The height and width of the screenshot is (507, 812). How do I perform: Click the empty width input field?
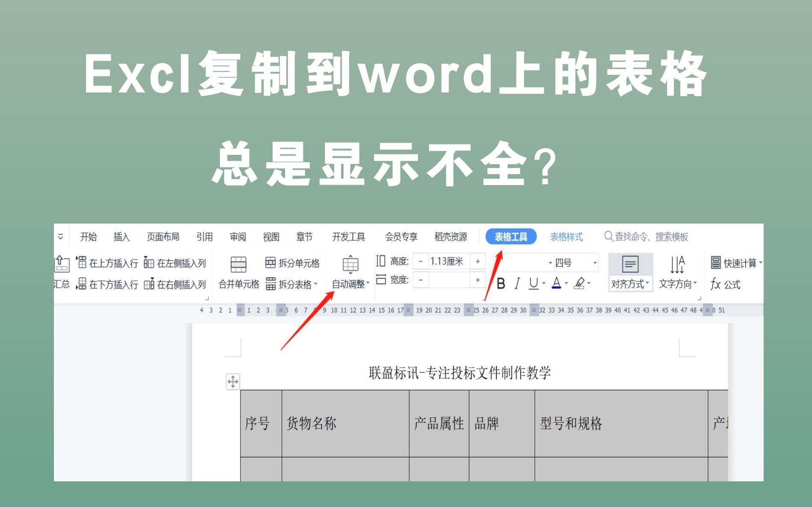(x=449, y=280)
